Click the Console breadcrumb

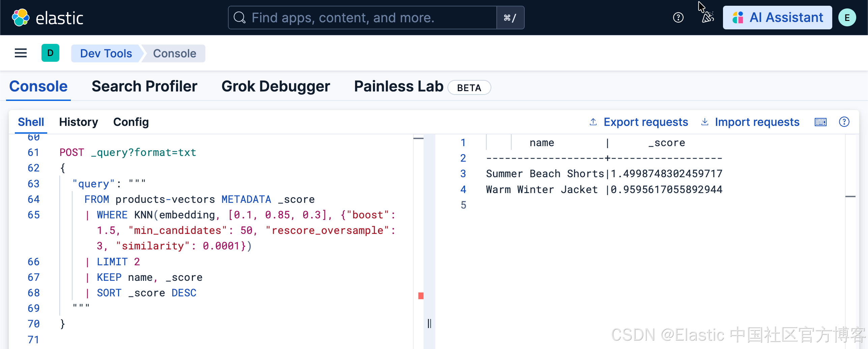[x=174, y=53]
